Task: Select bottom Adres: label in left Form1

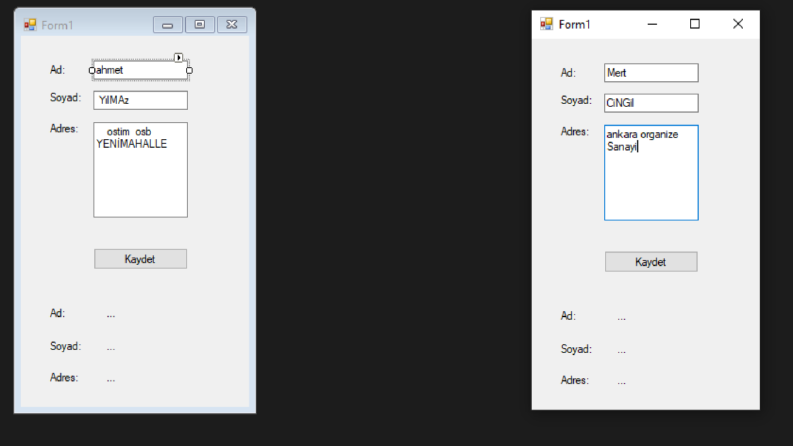Action: (x=64, y=378)
